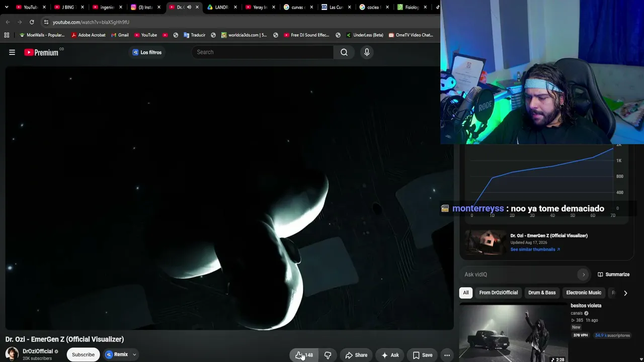Switch to the BING tab
This screenshot has height=362, width=644.
68,7
